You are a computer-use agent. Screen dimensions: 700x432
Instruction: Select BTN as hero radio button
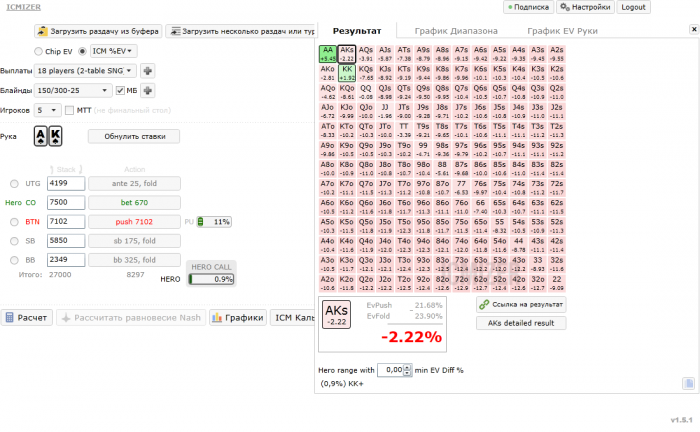14,222
